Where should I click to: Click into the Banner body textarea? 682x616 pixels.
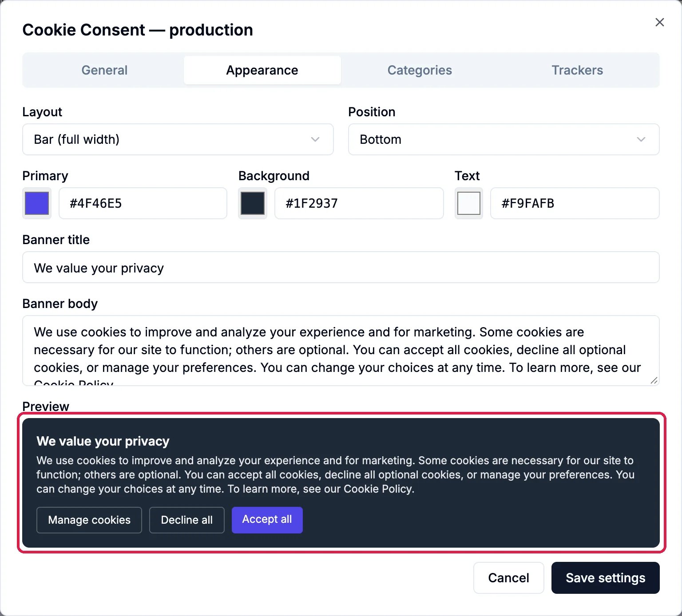[x=341, y=351]
